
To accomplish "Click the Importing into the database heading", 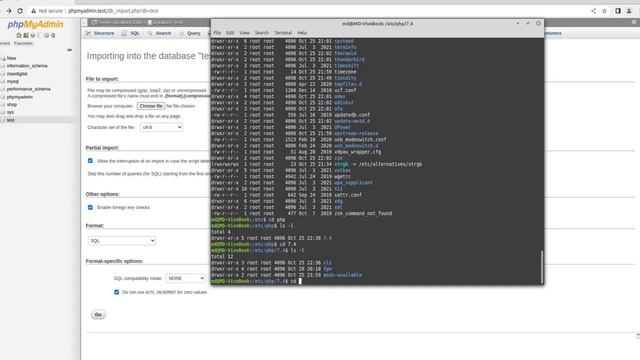I will [x=148, y=56].
